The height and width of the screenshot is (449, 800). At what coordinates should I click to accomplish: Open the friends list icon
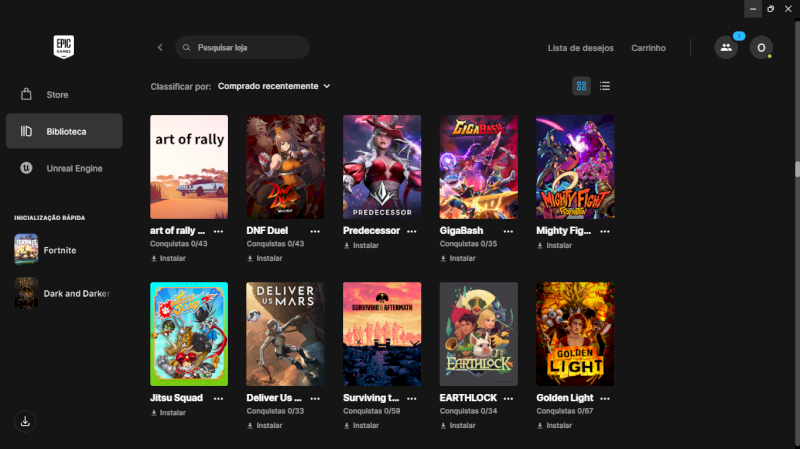(x=726, y=47)
